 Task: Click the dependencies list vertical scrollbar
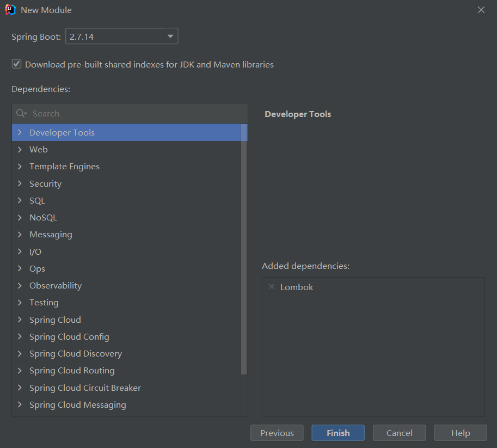(x=244, y=249)
